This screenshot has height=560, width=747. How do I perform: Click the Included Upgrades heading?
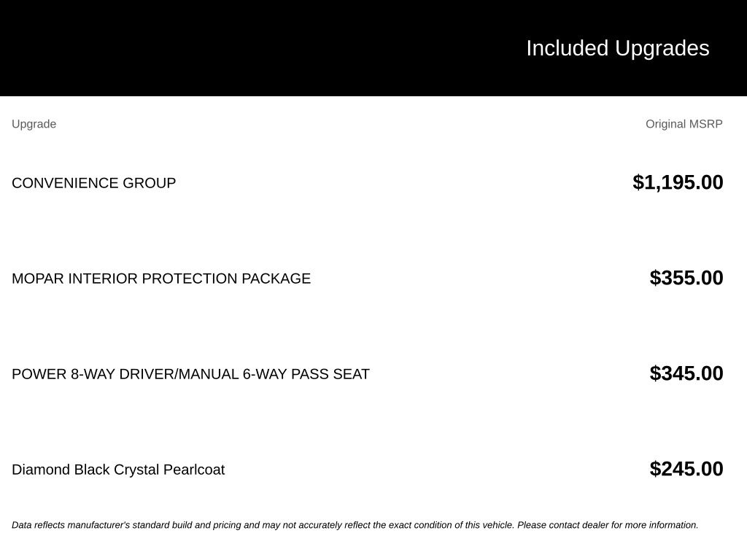click(x=617, y=48)
